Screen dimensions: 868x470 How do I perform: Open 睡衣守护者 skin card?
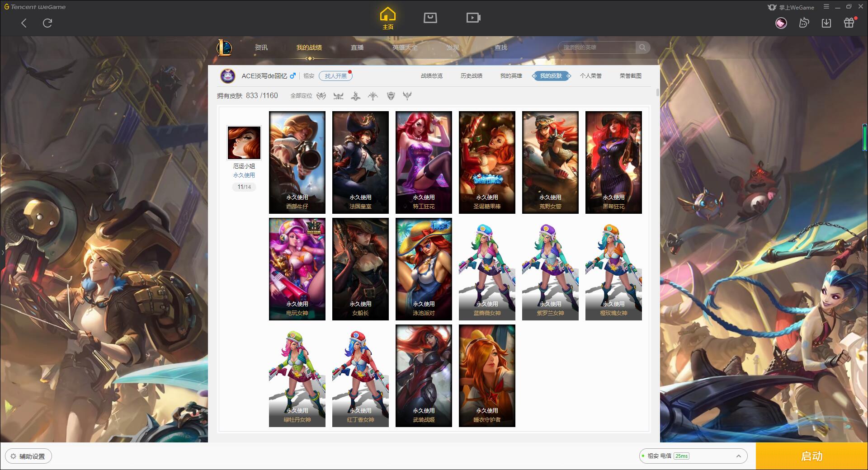(487, 376)
